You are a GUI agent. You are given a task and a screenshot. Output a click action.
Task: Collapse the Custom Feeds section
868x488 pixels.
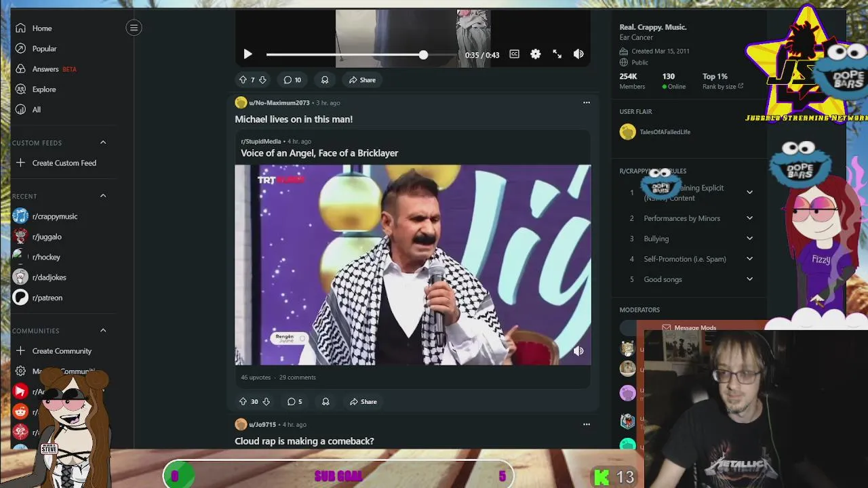(x=103, y=142)
